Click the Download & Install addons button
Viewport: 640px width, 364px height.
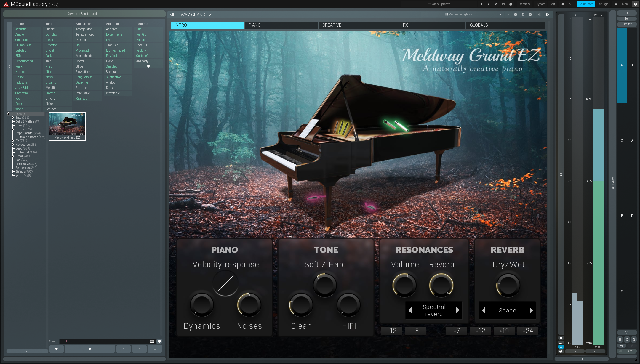tap(85, 14)
